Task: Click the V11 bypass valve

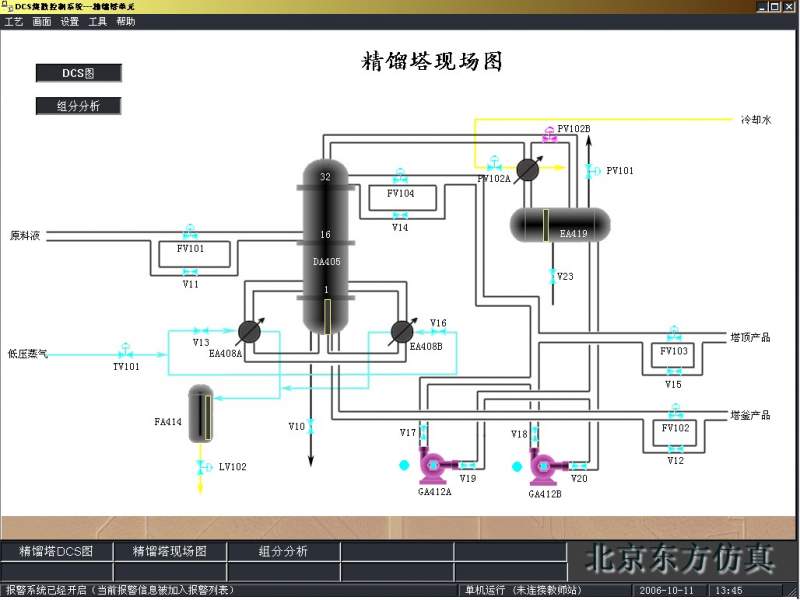Action: 190,272
